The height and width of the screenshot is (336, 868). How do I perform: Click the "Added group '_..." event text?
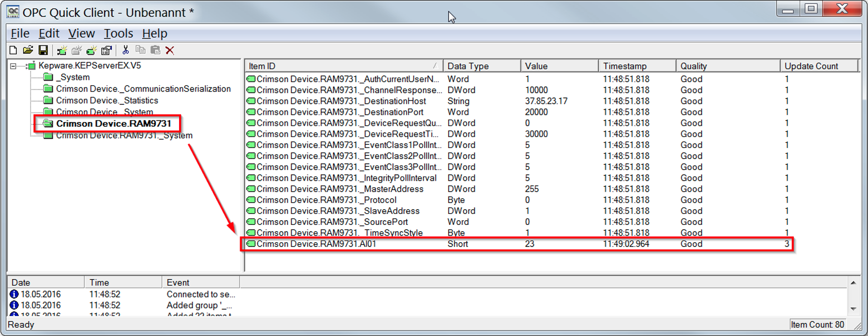pyautogui.click(x=200, y=305)
